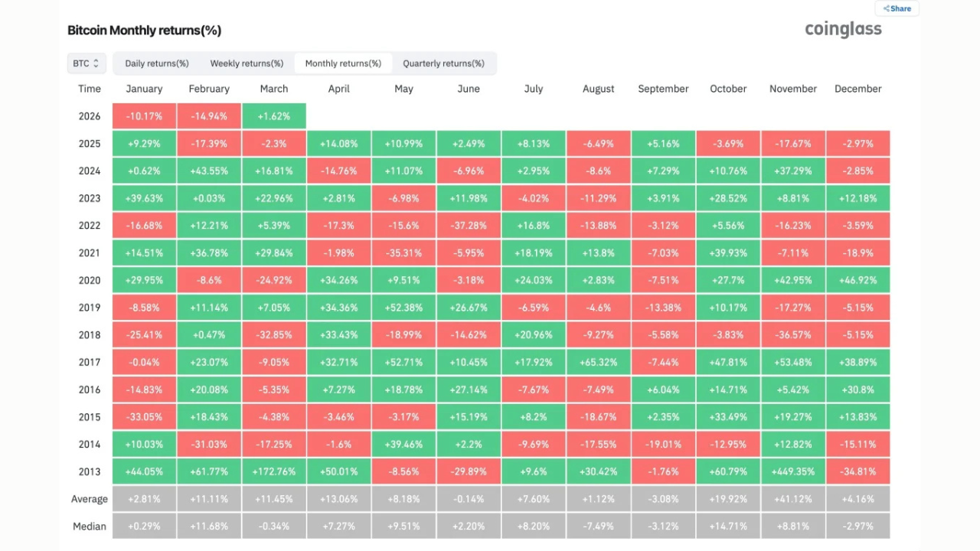Click the Median row label
This screenshot has width=980, height=551.
click(90, 527)
